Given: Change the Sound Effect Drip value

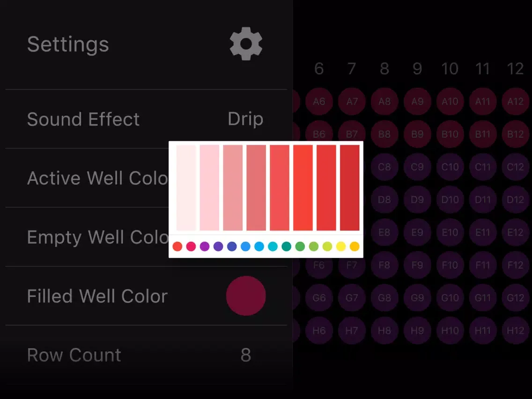Looking at the screenshot, I should click(x=245, y=119).
